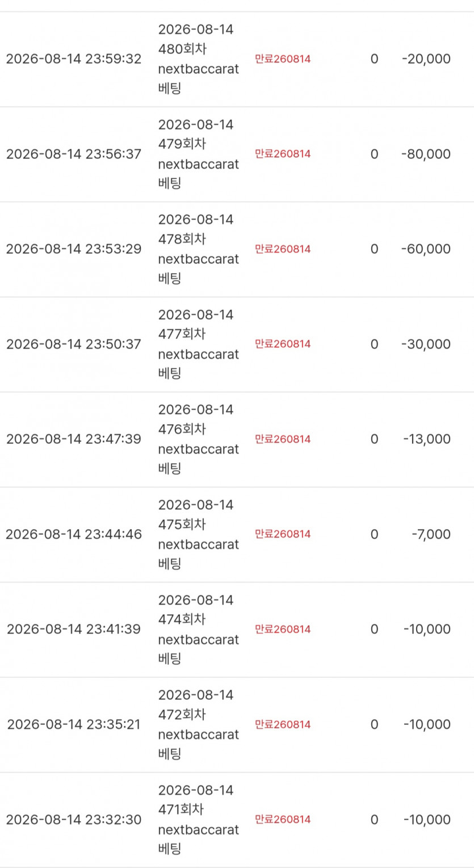Select the 23:59:32 timestamp cell

click(x=74, y=59)
